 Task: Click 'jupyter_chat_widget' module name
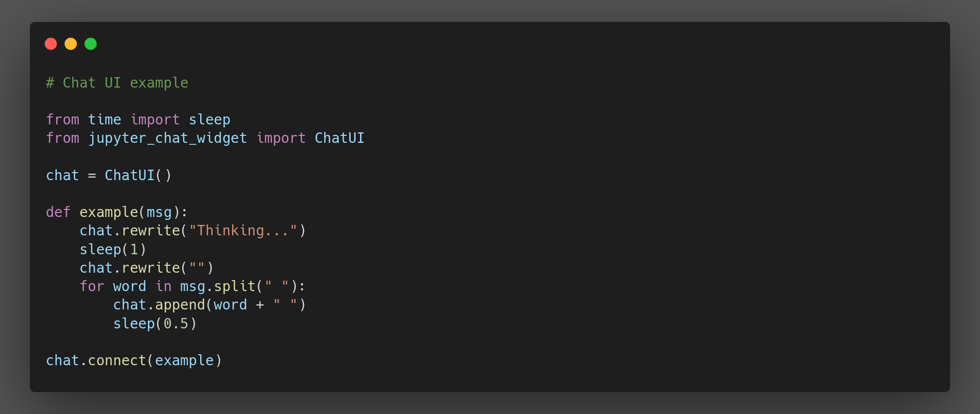pyautogui.click(x=167, y=138)
